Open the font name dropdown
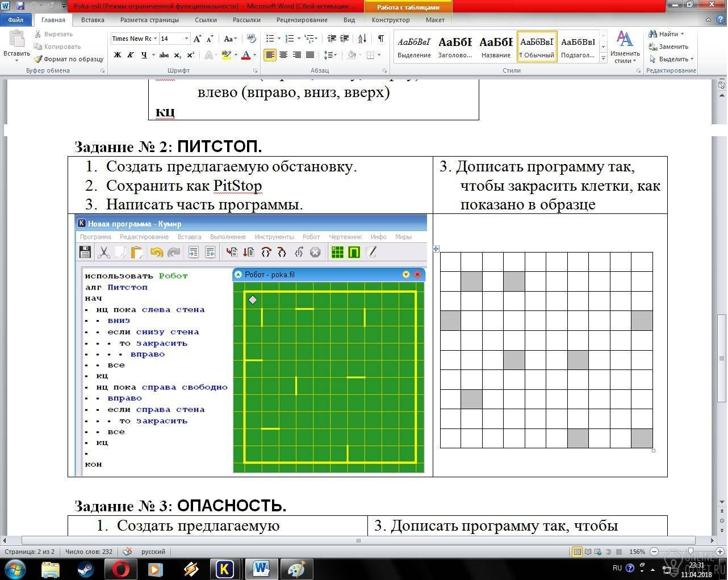The height and width of the screenshot is (580, 728). point(154,39)
